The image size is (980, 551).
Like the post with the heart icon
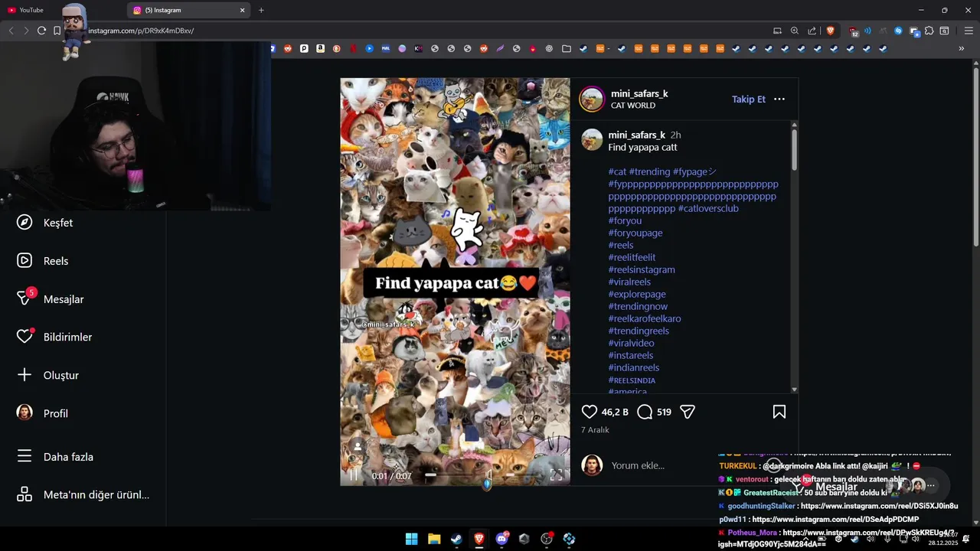(x=589, y=412)
